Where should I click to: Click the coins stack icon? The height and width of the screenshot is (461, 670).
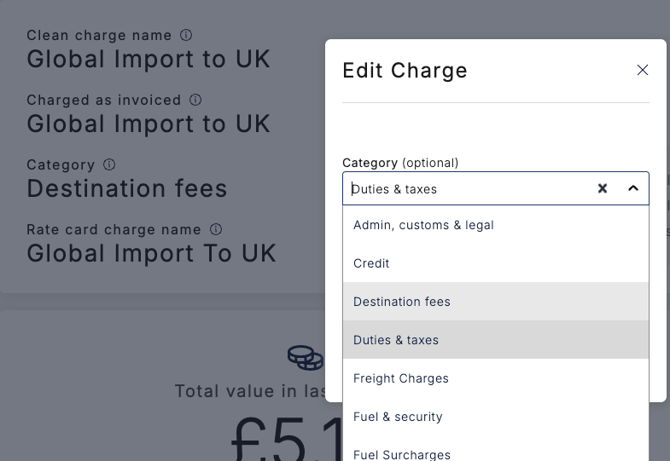[x=305, y=357]
